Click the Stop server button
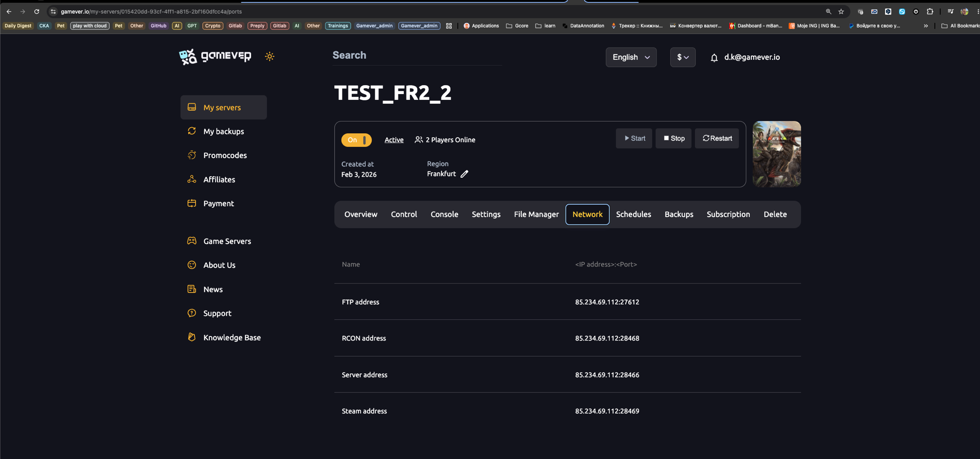This screenshot has width=980, height=459. (x=674, y=139)
